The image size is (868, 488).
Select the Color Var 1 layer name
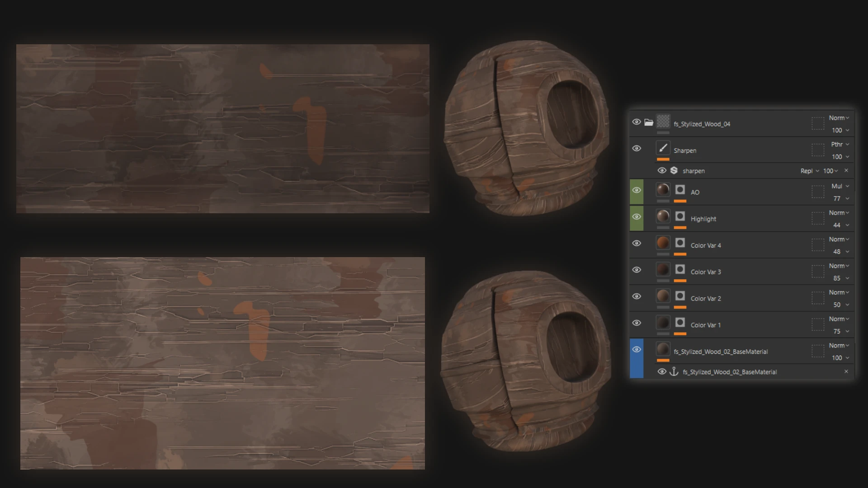[x=706, y=325]
